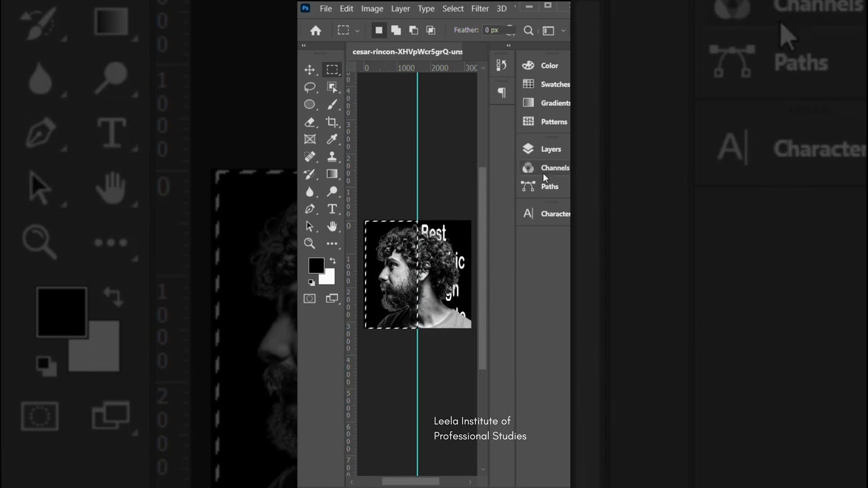The width and height of the screenshot is (868, 488).
Task: Reset default foreground and background colors
Action: tap(311, 282)
